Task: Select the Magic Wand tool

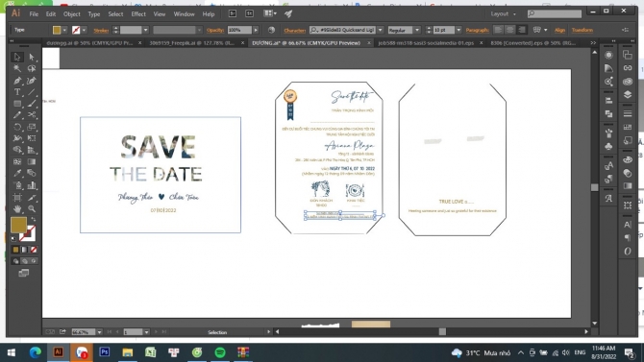Action: pos(17,68)
